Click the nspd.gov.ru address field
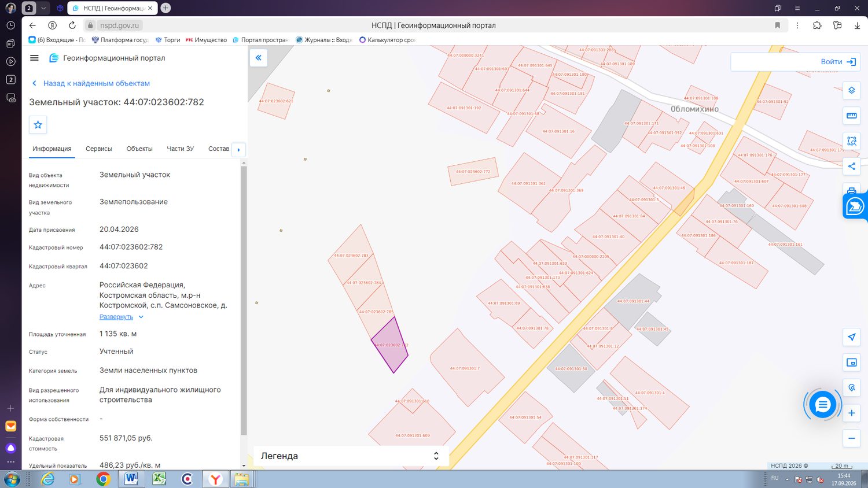 pos(120,25)
